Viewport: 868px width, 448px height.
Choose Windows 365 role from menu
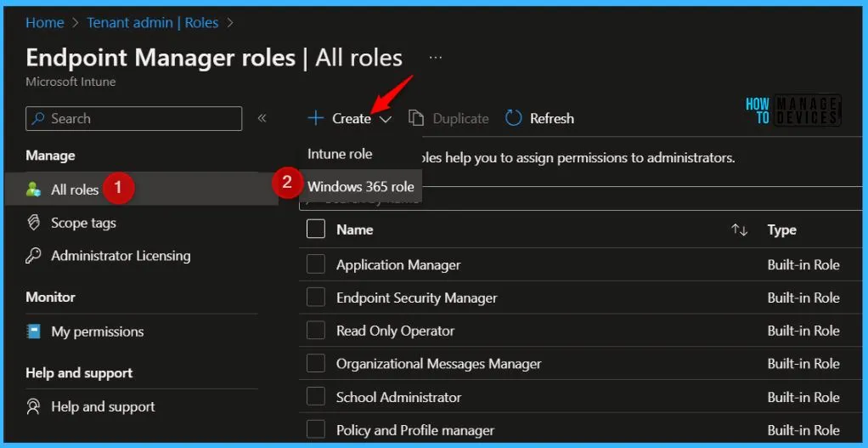361,187
